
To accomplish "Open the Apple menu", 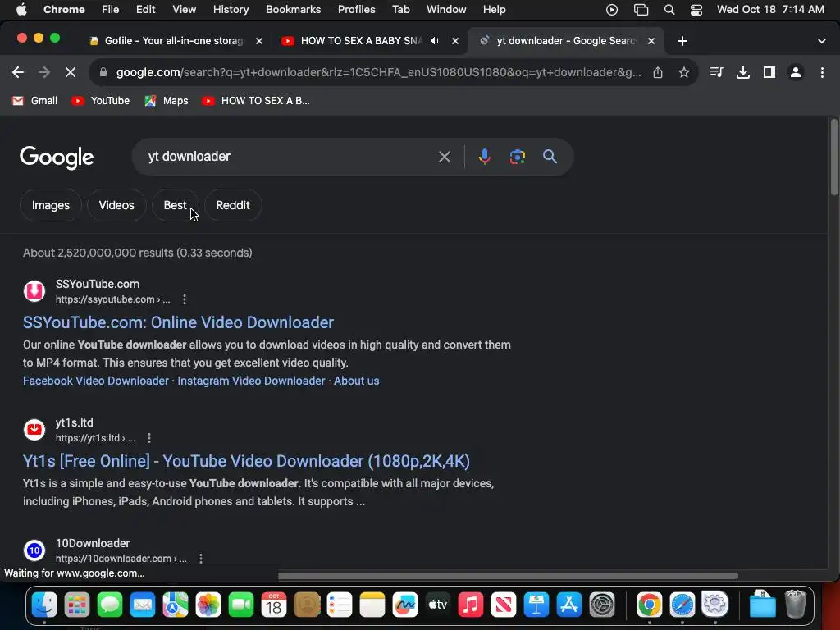I will 21,10.
